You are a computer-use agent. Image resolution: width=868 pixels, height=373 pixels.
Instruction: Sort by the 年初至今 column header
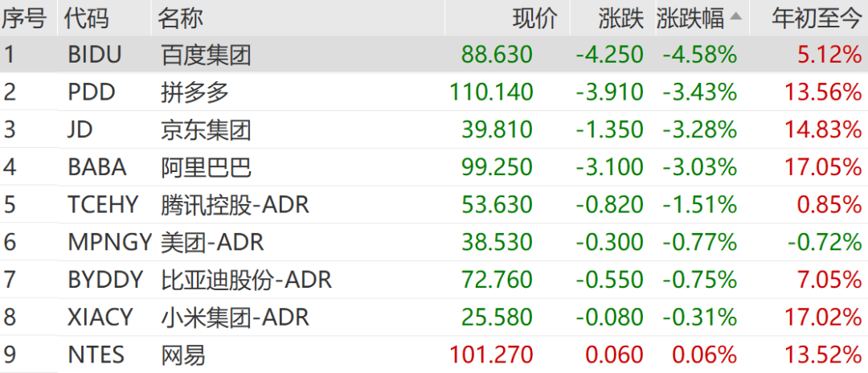816,18
